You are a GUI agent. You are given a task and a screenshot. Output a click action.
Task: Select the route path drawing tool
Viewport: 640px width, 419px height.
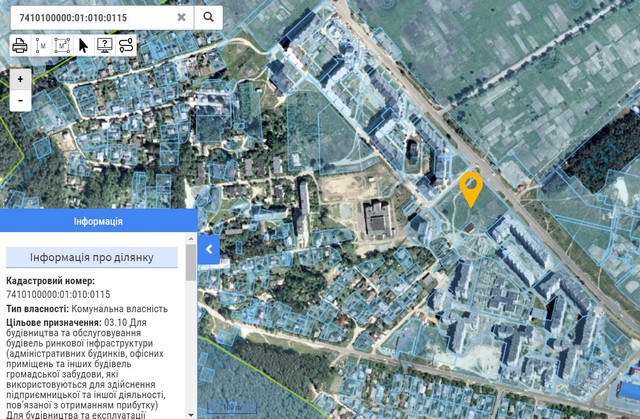(x=126, y=45)
